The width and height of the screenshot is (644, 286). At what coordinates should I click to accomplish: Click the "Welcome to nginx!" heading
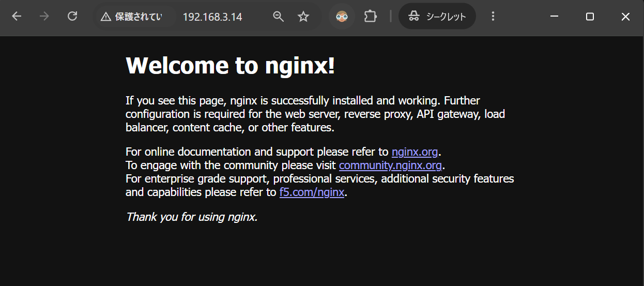click(x=231, y=66)
